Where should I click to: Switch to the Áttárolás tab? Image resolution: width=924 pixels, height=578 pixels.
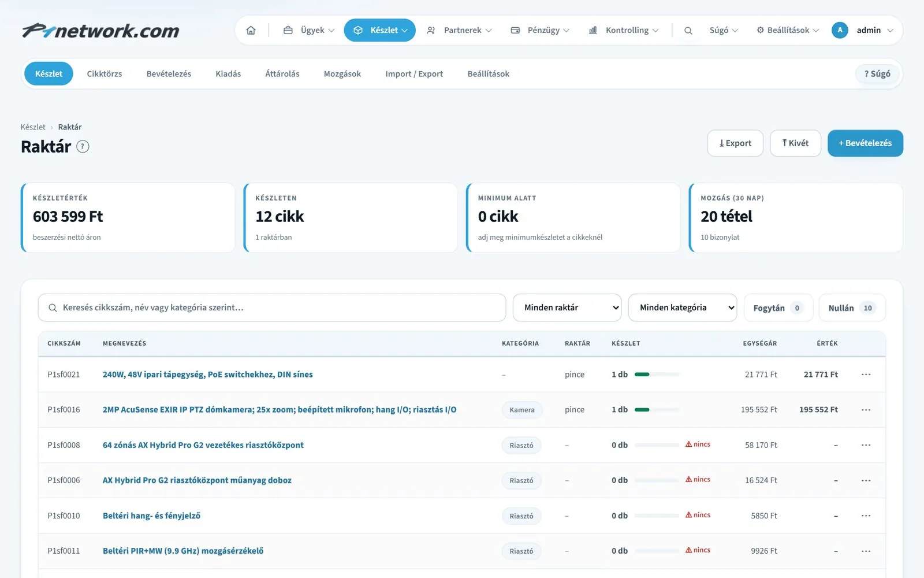[x=282, y=74]
